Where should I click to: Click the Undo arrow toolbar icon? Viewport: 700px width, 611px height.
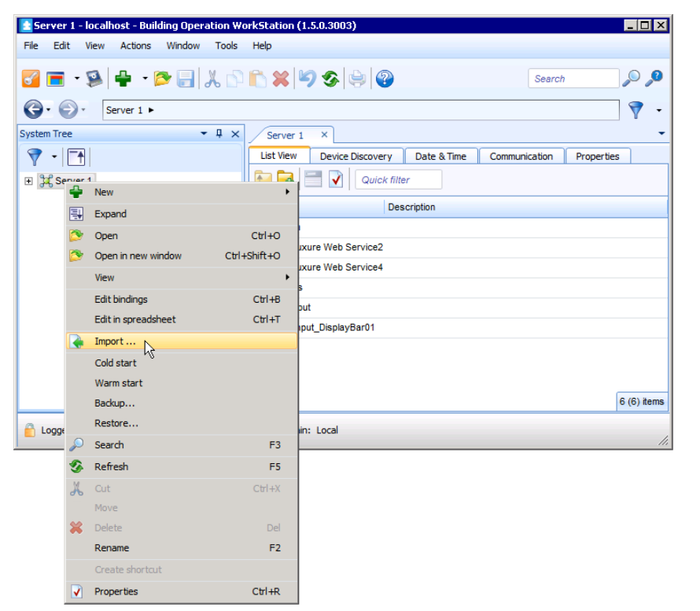[308, 79]
